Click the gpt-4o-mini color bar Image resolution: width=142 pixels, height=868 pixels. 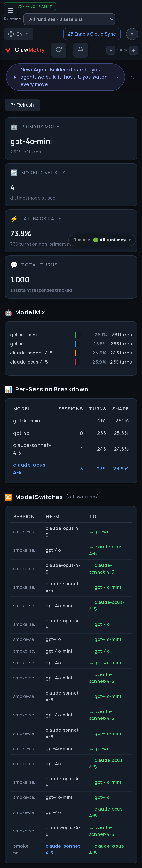pos(75,335)
